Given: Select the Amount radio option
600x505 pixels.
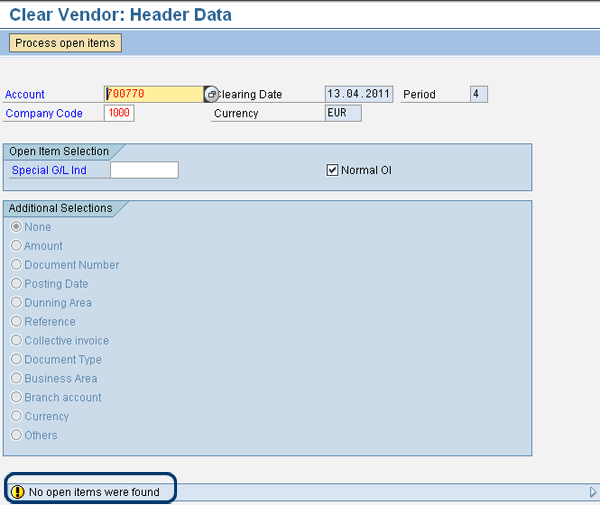Looking at the screenshot, I should pos(16,246).
